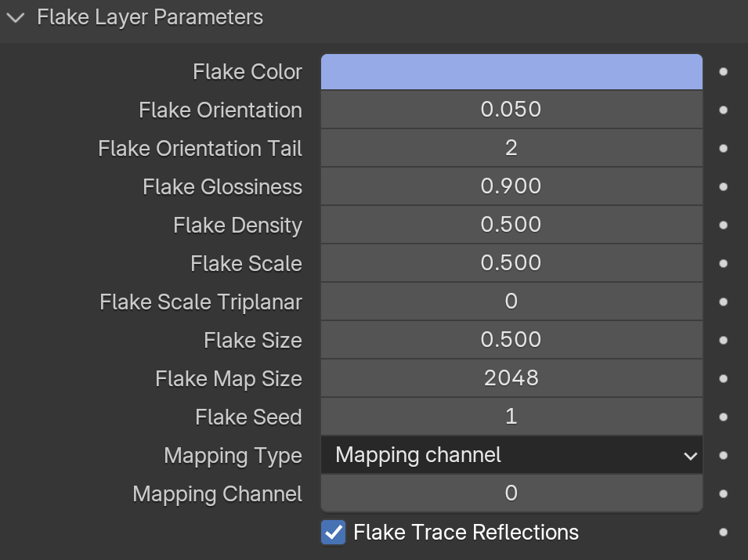
Task: Click the Flake Scale Triplanar value field
Action: pyautogui.click(x=511, y=302)
